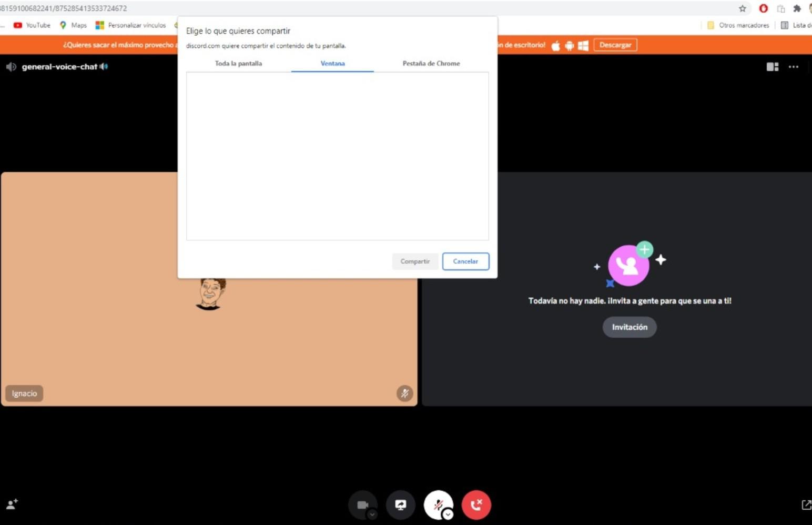Unmute the microphone
Viewport: 812px width, 525px height.
(x=439, y=504)
